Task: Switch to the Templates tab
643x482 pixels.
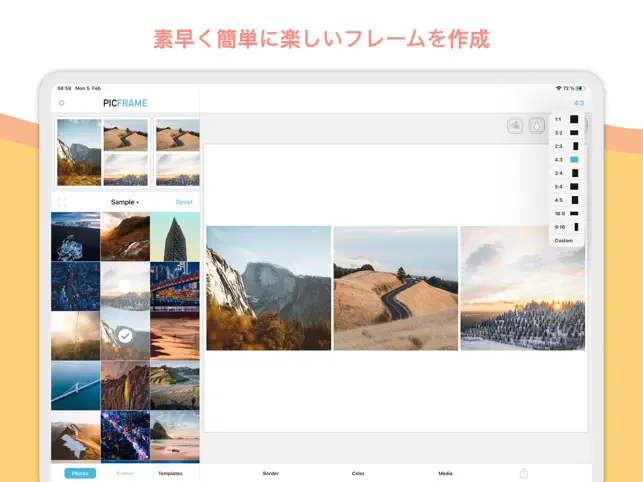Action: (170, 473)
